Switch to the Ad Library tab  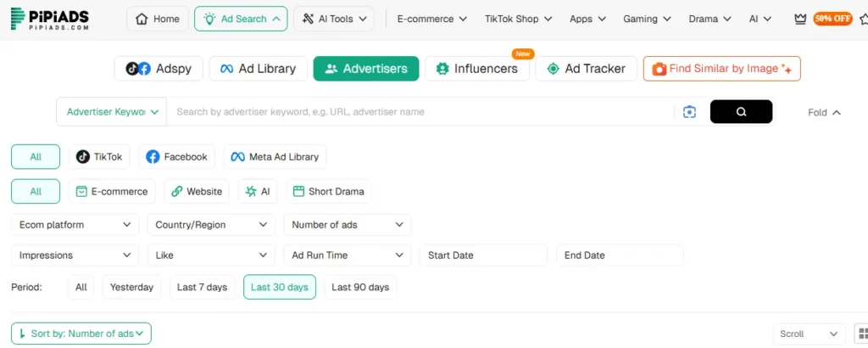(x=258, y=69)
